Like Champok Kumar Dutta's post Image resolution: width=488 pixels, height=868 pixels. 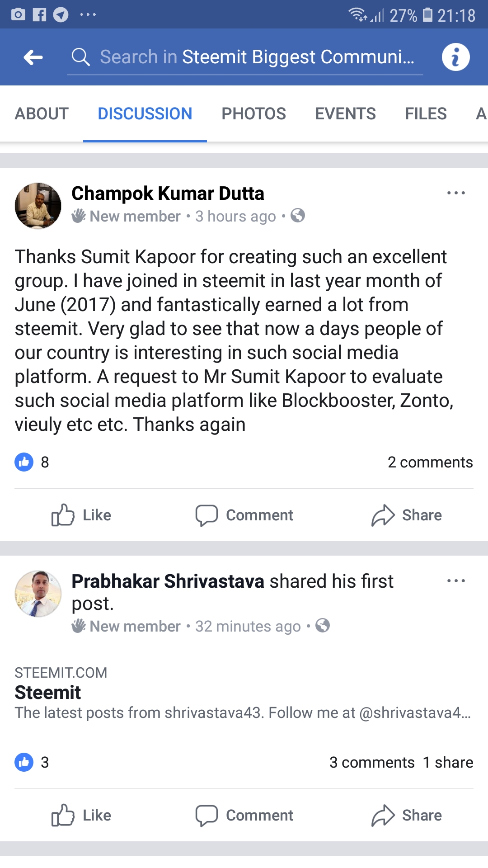click(x=81, y=515)
